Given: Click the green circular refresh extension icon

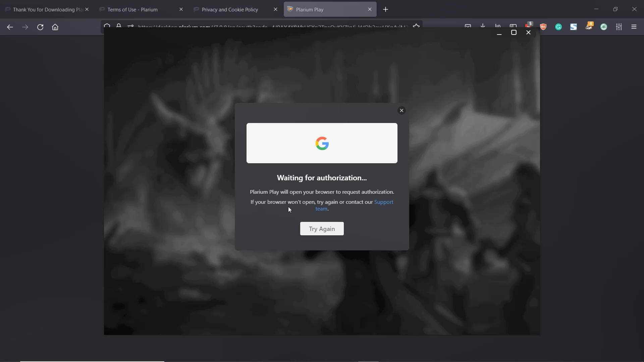Looking at the screenshot, I should pos(604,27).
